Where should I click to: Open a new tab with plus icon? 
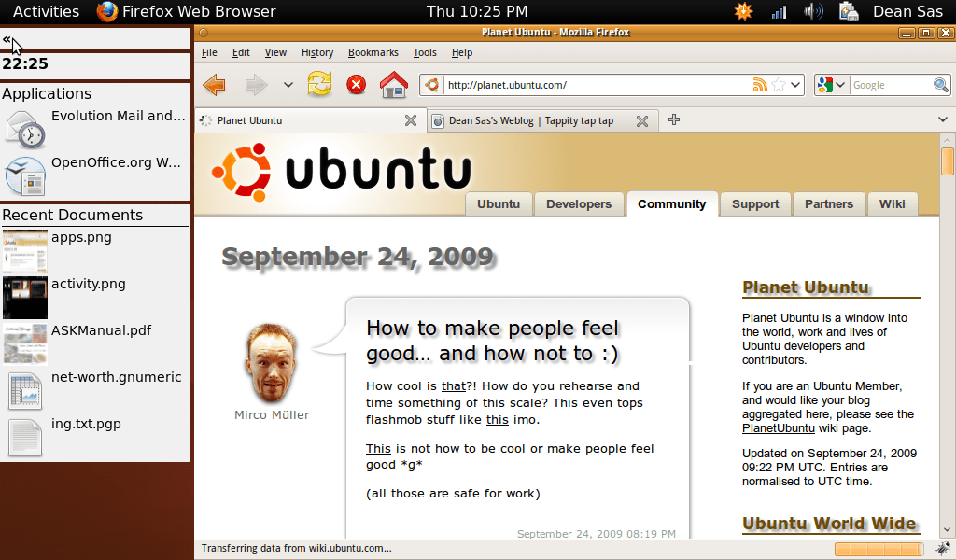point(673,119)
